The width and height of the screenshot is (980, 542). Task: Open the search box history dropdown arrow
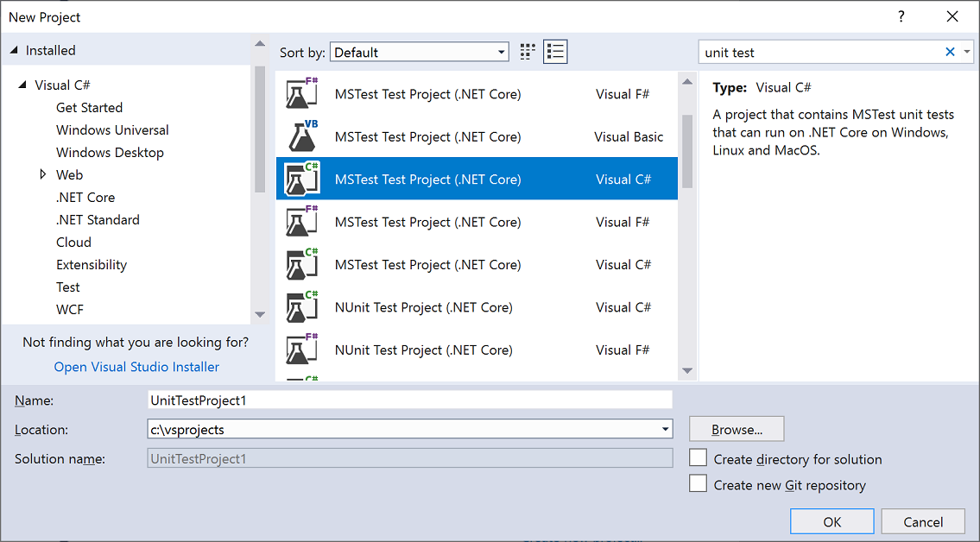pyautogui.click(x=967, y=52)
